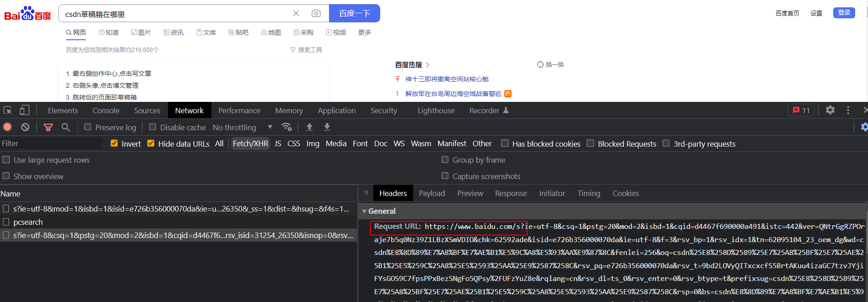The image size is (868, 302).
Task: Open DevTools Console panel
Action: 106,111
